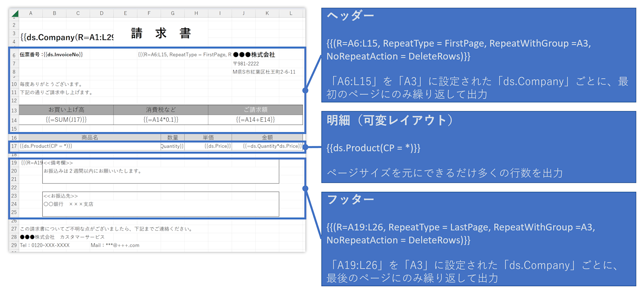Select the 商品名 column heading cell
Screen dimensions: 644x295
click(90, 137)
